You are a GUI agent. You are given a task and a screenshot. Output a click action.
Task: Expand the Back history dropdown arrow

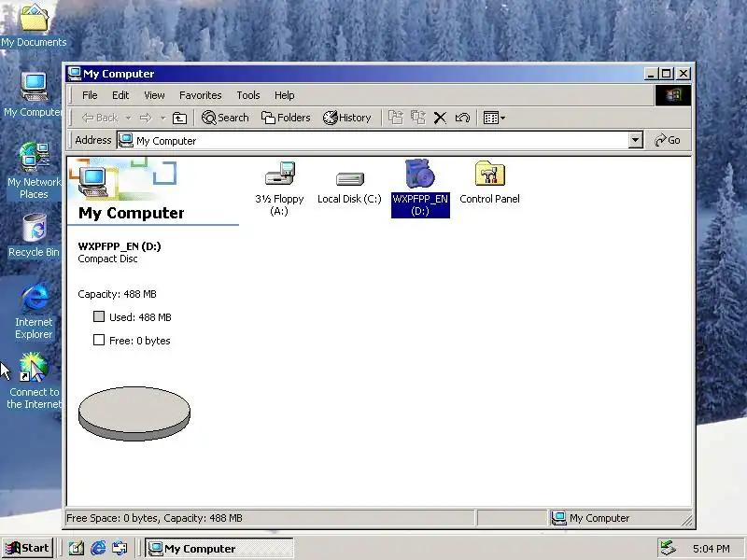pyautogui.click(x=128, y=118)
